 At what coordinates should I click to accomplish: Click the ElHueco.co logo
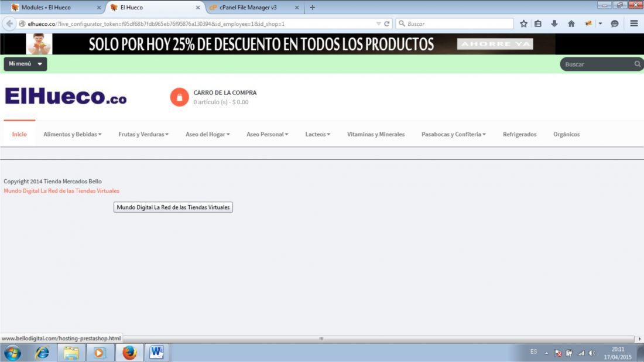(66, 97)
